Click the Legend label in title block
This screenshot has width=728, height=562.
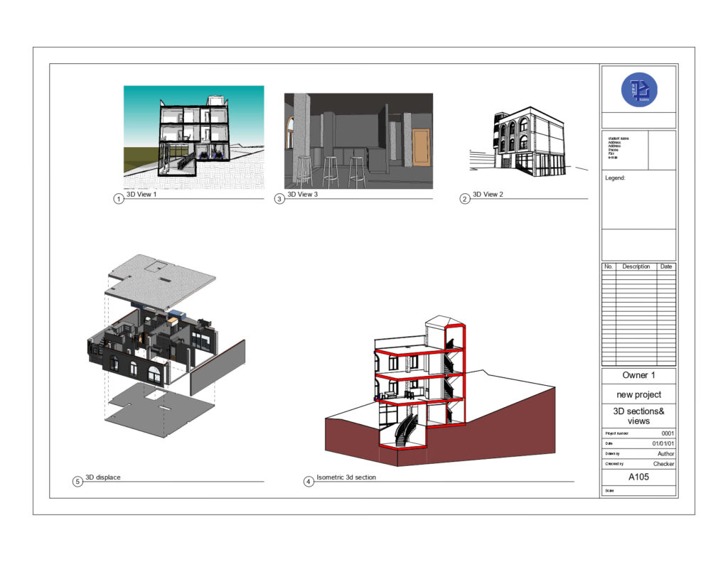615,178
